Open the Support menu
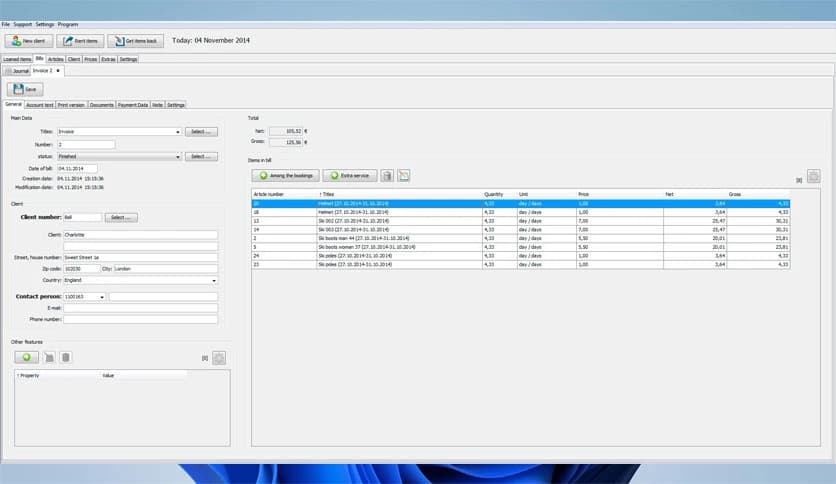The height and width of the screenshot is (484, 836). (x=22, y=23)
